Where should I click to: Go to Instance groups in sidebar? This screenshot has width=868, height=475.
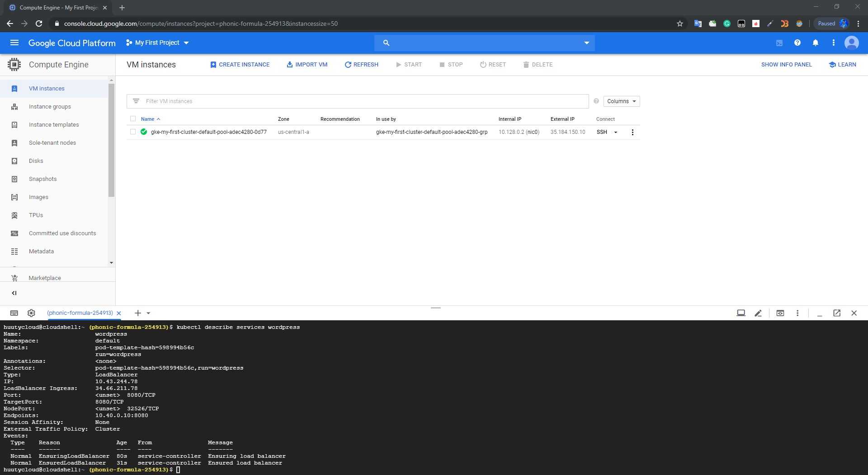pyautogui.click(x=50, y=107)
